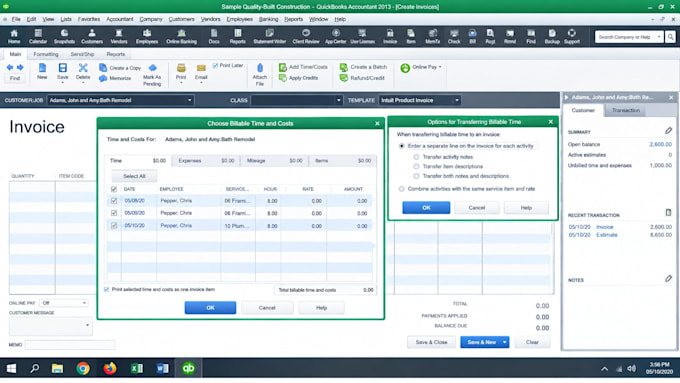The image size is (680, 383).
Task: Open the Template dropdown
Action: pyautogui.click(x=457, y=100)
